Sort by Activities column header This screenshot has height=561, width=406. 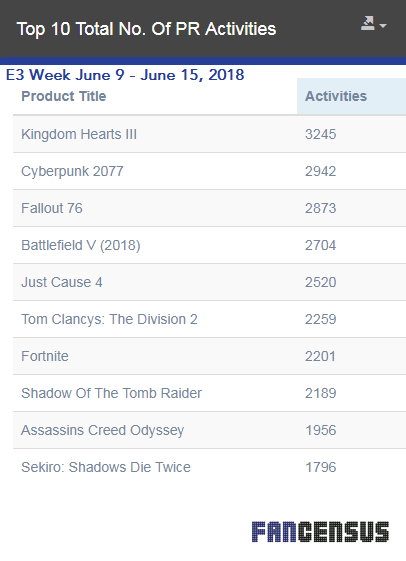click(336, 96)
